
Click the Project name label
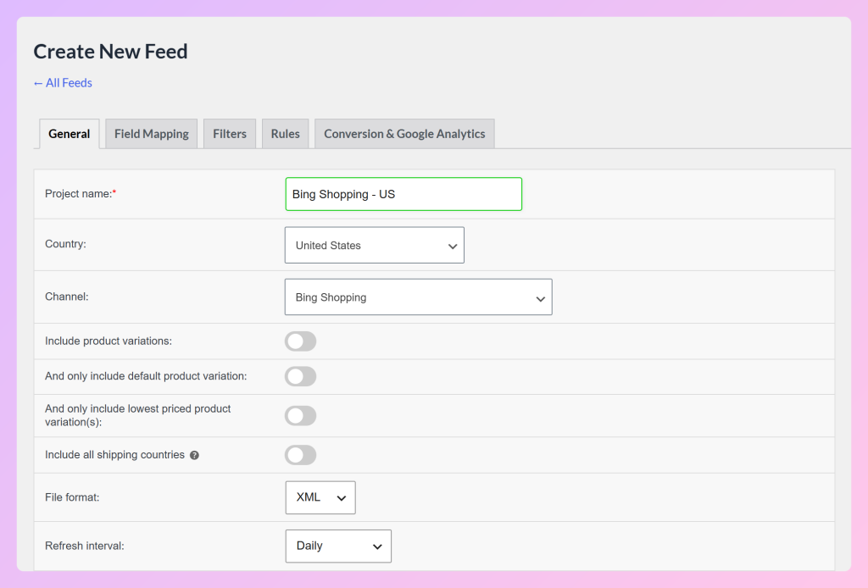pos(81,194)
